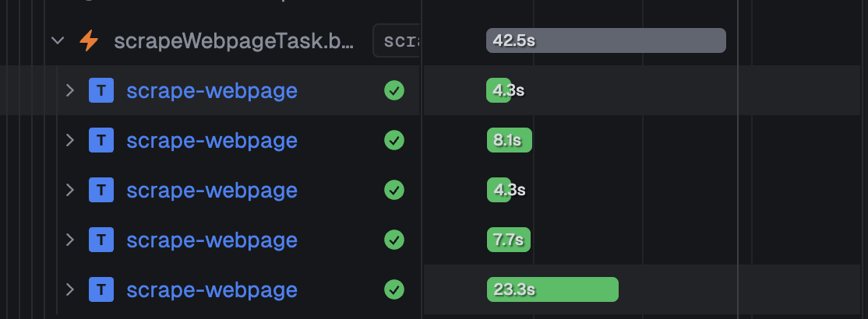Click the blue T icon in the 8.1s row
This screenshot has width=868, height=319.
point(101,140)
